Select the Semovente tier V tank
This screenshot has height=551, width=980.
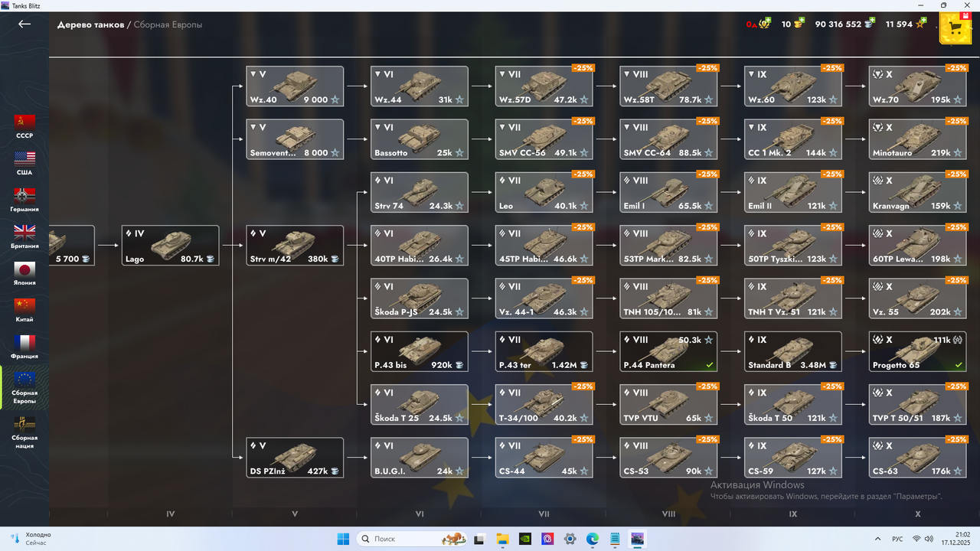point(295,139)
